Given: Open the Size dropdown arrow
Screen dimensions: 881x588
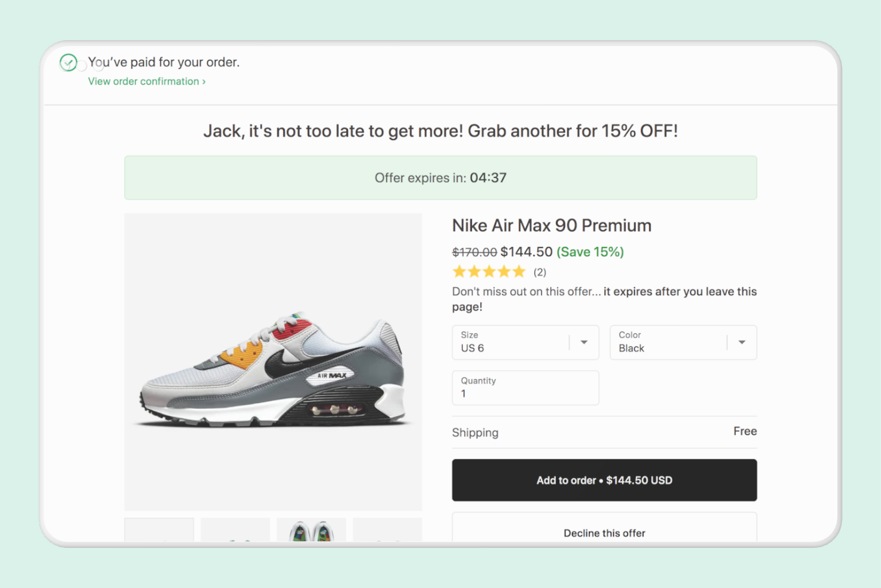Looking at the screenshot, I should click(x=584, y=342).
